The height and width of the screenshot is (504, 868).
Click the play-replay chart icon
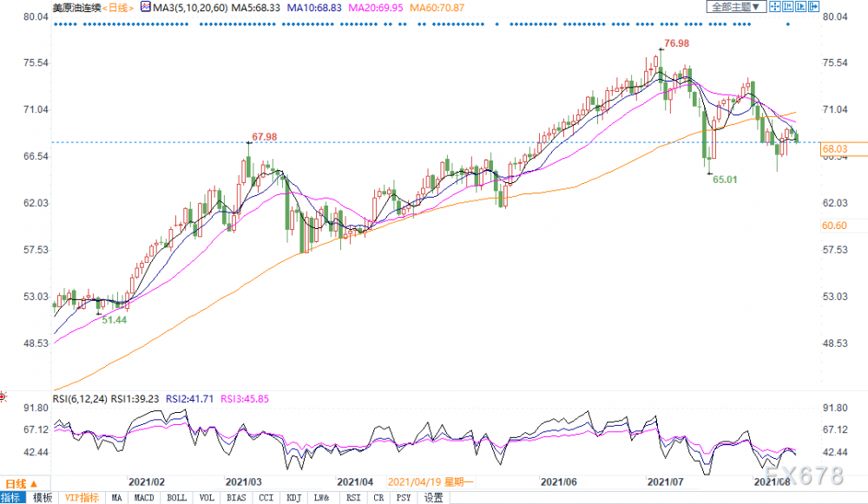pos(801,7)
